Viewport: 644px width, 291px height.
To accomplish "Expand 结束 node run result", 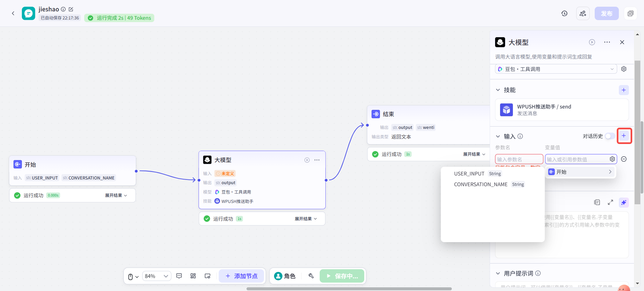I will 474,154.
